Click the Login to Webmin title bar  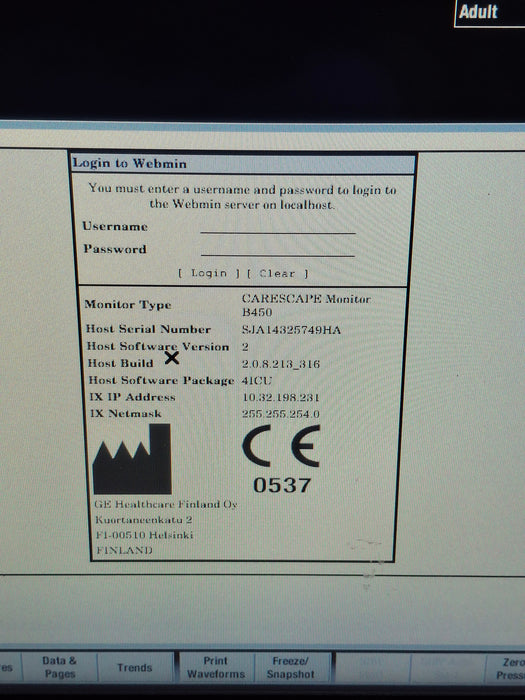tap(243, 163)
